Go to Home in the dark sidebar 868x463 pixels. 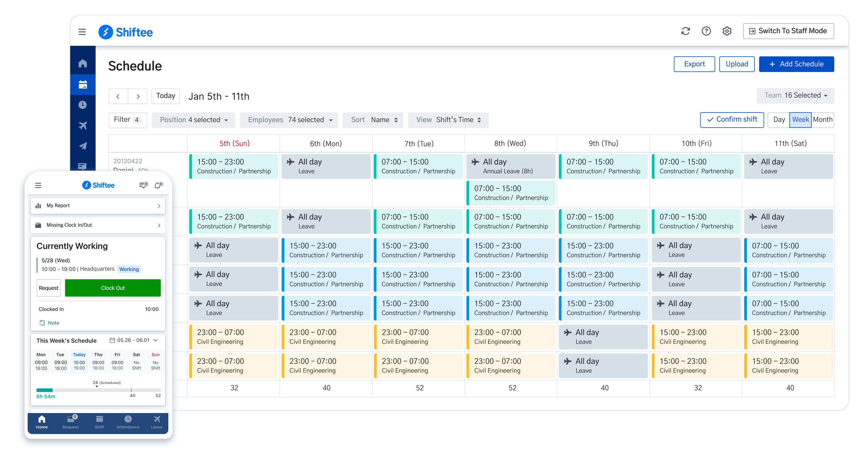[83, 63]
